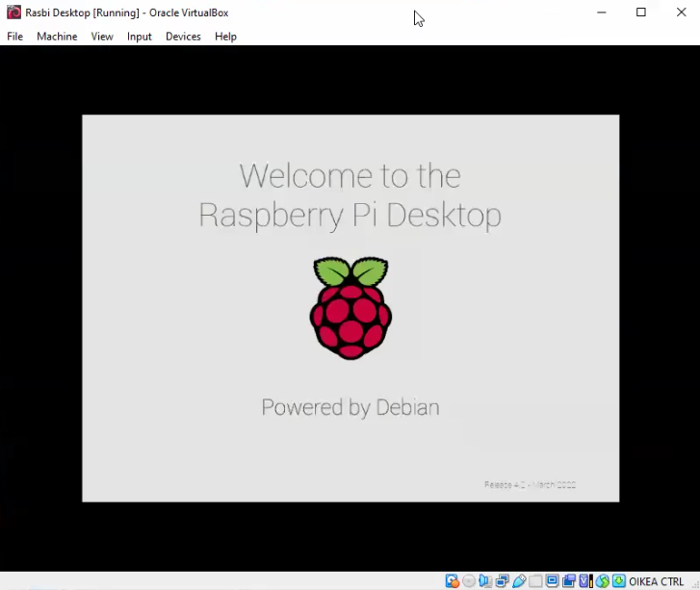Open the Help menu

tap(225, 37)
